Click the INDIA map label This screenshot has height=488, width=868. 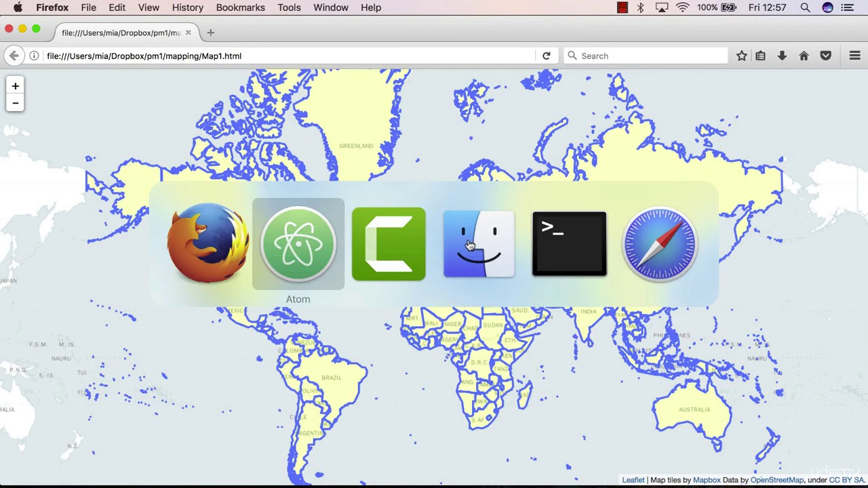point(589,312)
